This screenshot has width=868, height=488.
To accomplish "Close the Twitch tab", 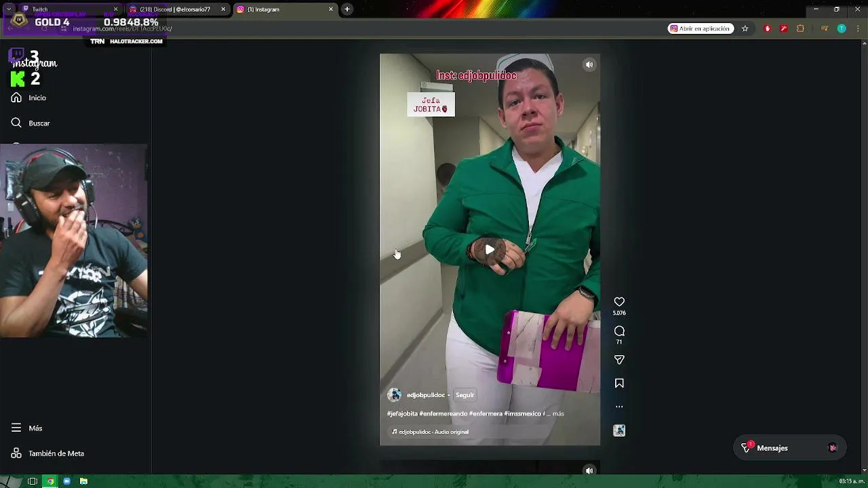I will click(x=115, y=9).
